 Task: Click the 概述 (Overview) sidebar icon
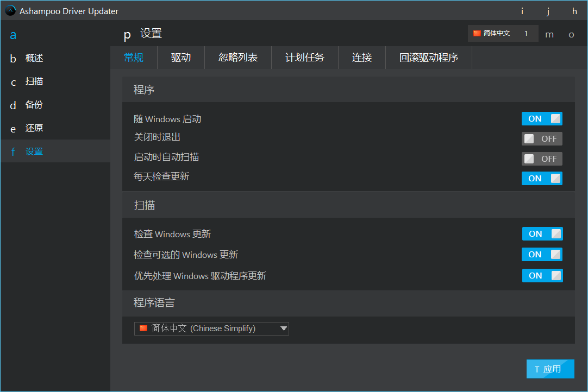[12, 58]
